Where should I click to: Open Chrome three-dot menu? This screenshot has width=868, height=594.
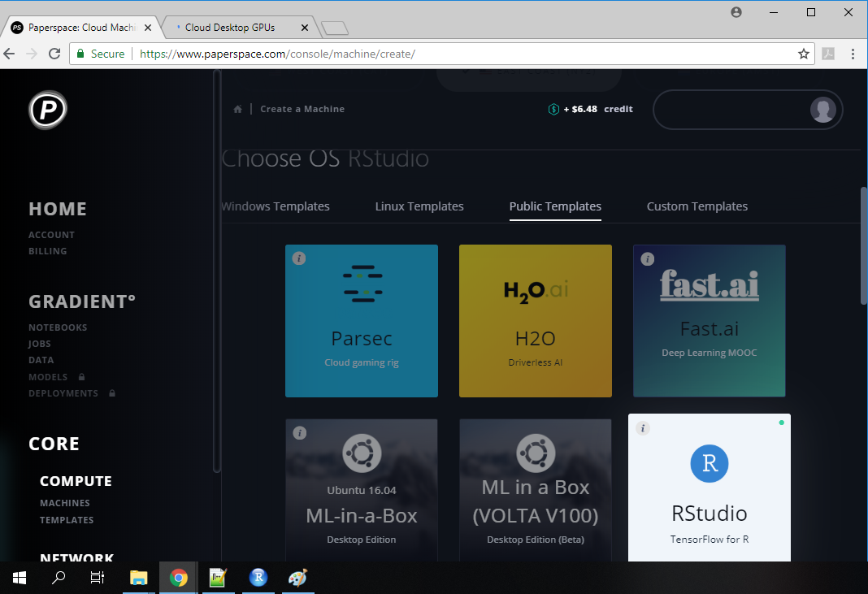click(x=853, y=54)
